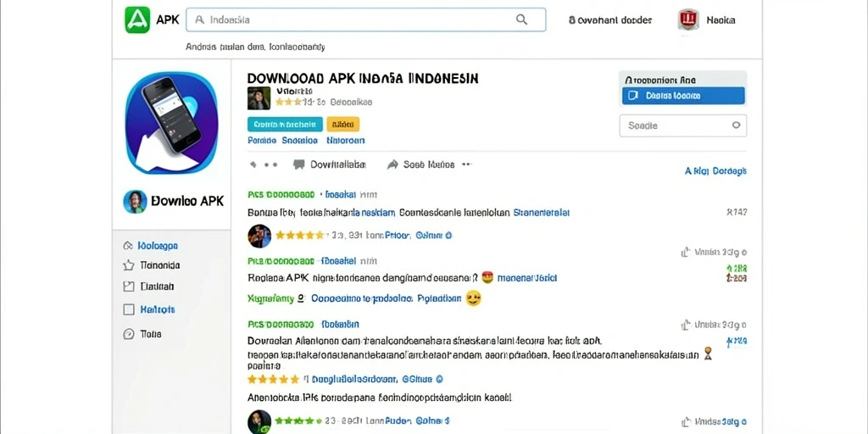Click the clock icon at the sidebar bottom

(129, 334)
